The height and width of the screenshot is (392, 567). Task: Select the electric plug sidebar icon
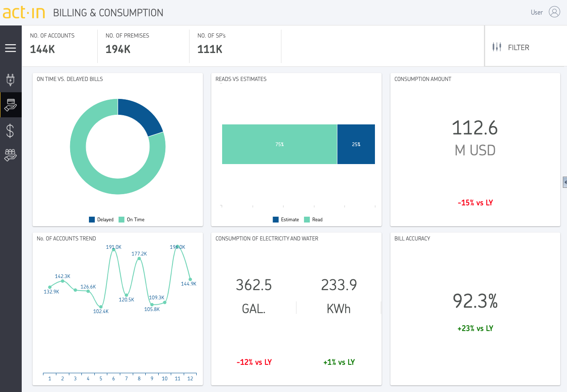click(x=10, y=80)
